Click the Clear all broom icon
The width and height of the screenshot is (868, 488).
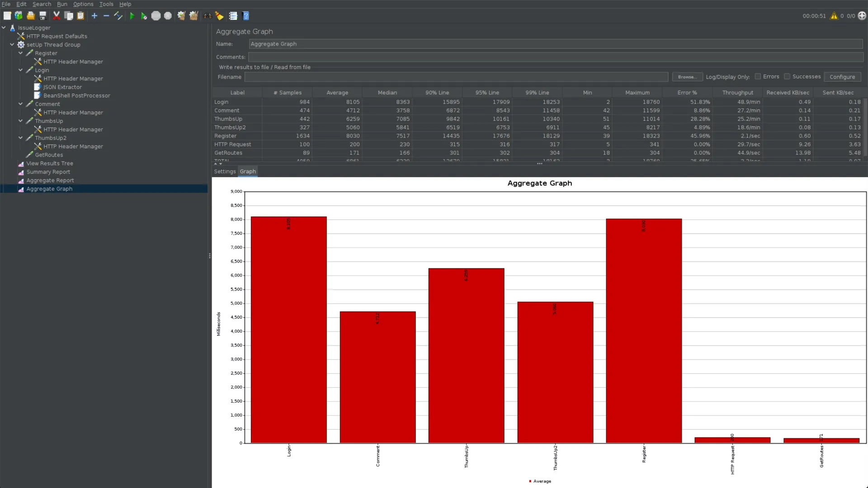click(x=193, y=16)
